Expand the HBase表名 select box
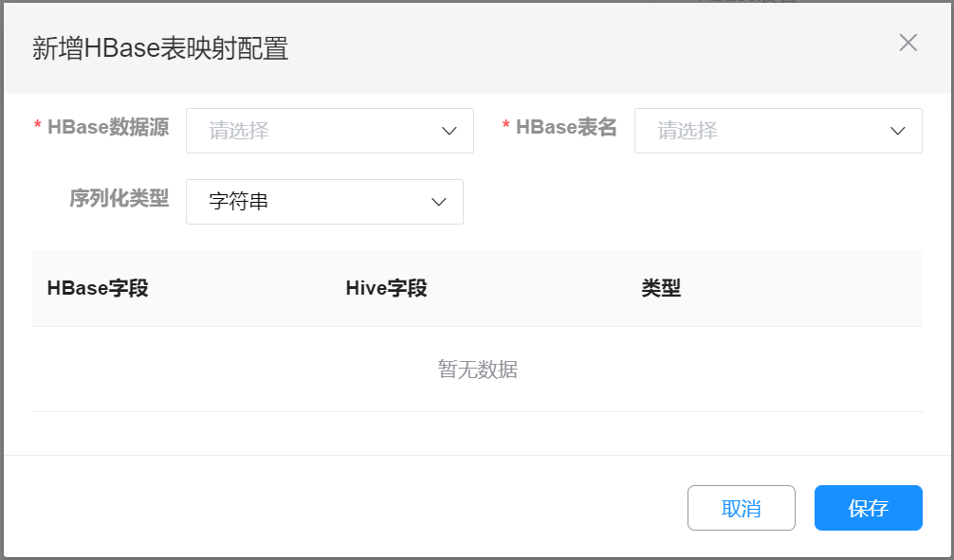The height and width of the screenshot is (560, 954). tap(763, 131)
